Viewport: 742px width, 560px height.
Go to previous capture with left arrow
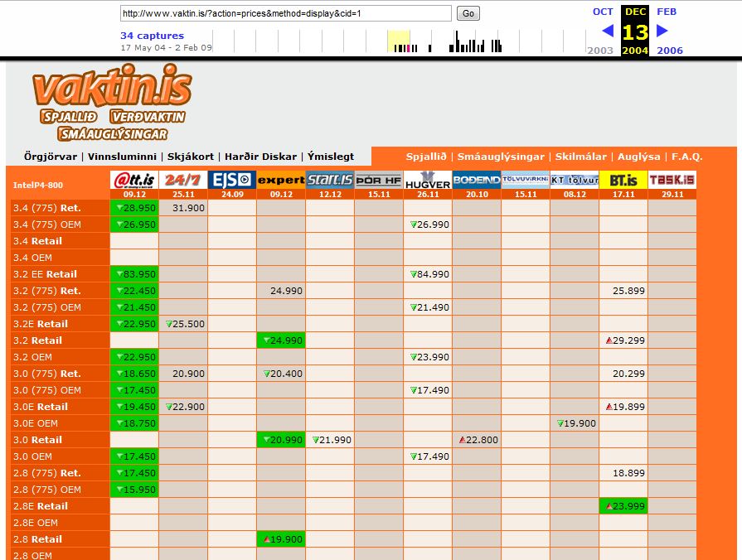tap(608, 31)
